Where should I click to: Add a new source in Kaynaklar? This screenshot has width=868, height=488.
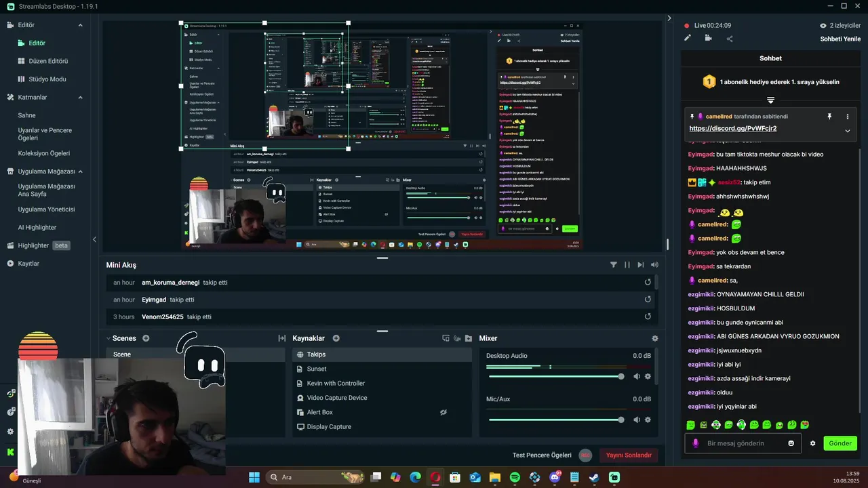[x=336, y=338]
